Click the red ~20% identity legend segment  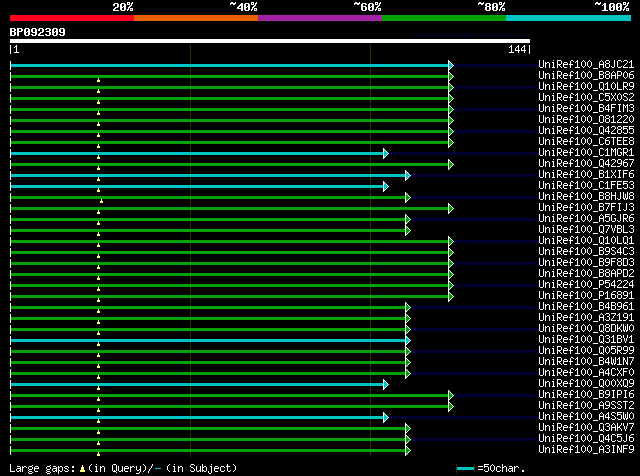click(x=72, y=18)
